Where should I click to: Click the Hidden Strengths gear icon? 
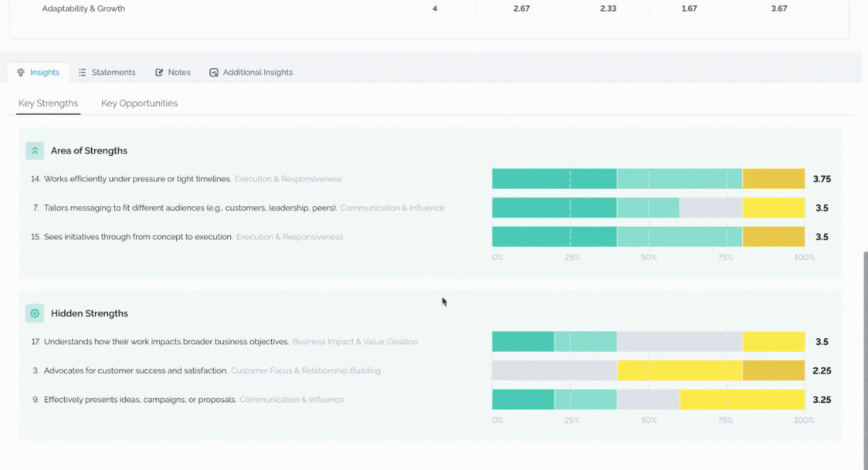coord(35,313)
